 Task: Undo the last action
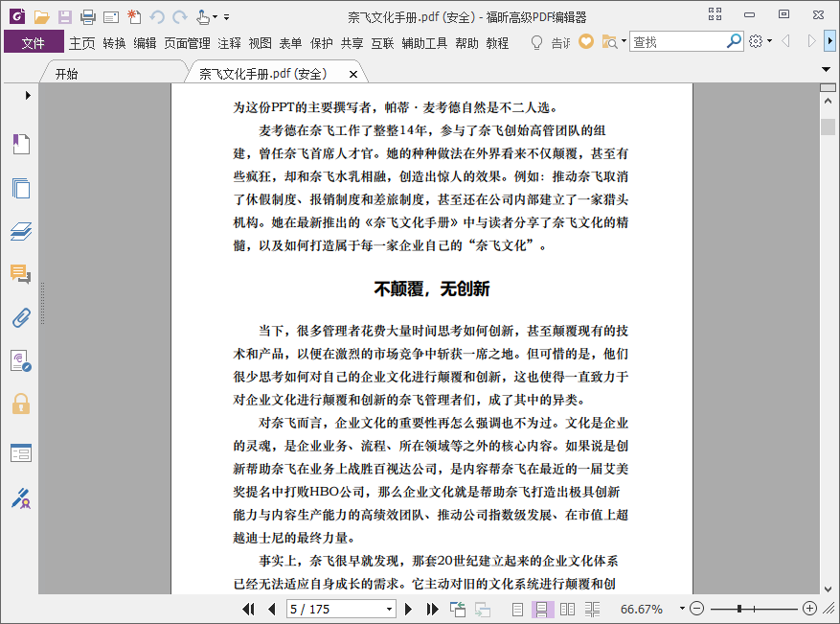point(157,17)
